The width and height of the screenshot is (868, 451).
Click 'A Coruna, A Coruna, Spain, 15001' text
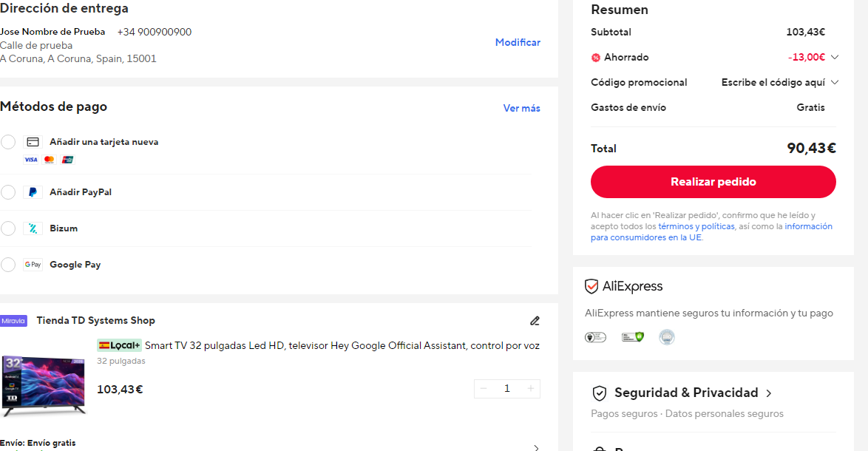click(x=78, y=58)
